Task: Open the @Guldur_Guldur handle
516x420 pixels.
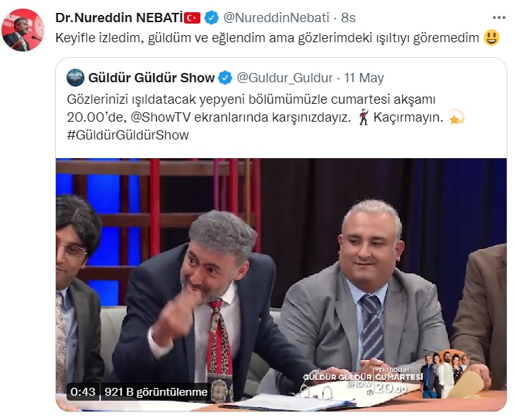Action: click(x=285, y=78)
